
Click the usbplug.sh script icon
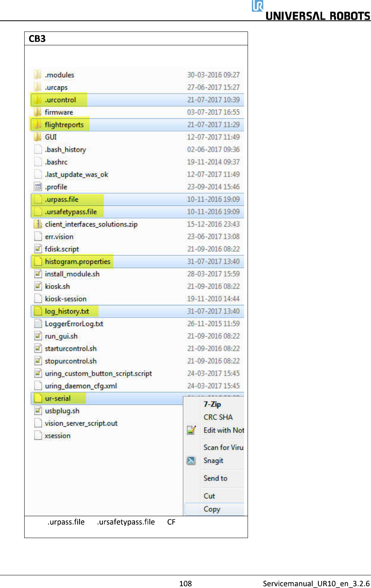(x=38, y=411)
